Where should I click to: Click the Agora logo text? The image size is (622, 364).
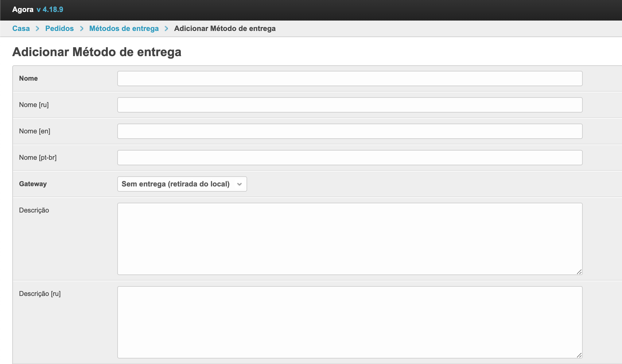pyautogui.click(x=23, y=10)
